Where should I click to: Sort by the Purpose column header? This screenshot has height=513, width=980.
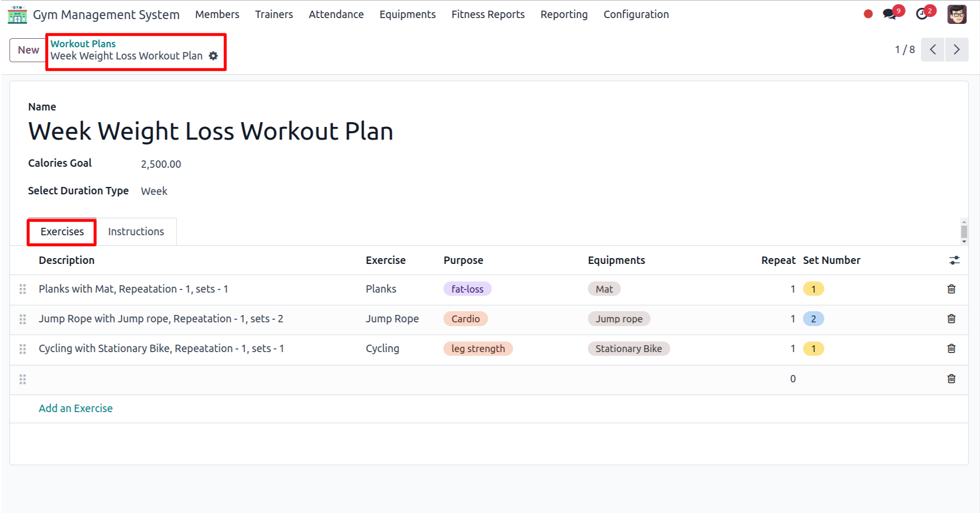tap(463, 260)
